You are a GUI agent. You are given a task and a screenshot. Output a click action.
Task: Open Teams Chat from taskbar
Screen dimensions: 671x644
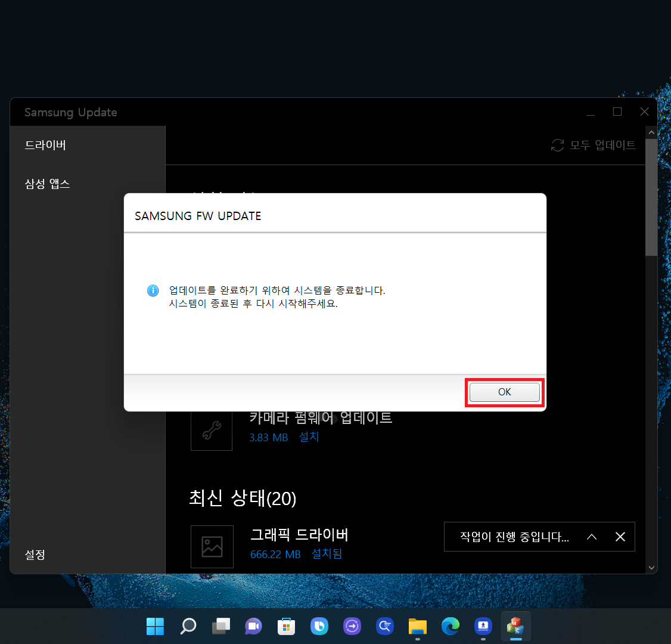pyautogui.click(x=253, y=627)
